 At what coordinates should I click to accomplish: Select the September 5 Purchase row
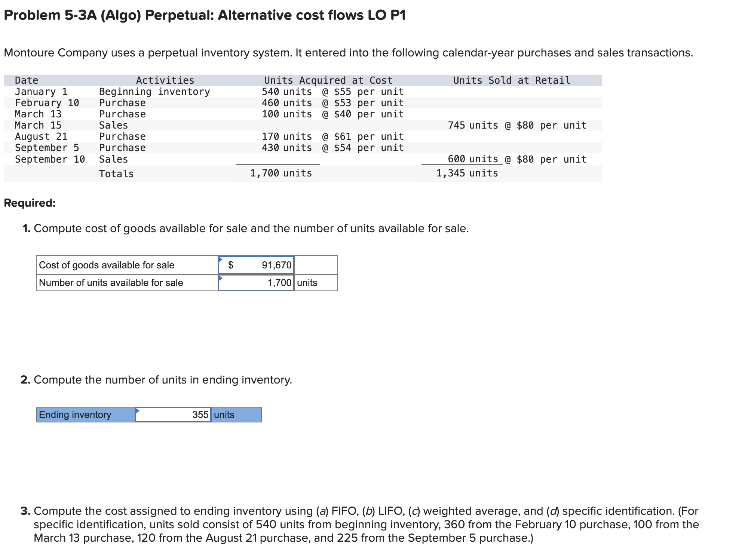(x=122, y=147)
